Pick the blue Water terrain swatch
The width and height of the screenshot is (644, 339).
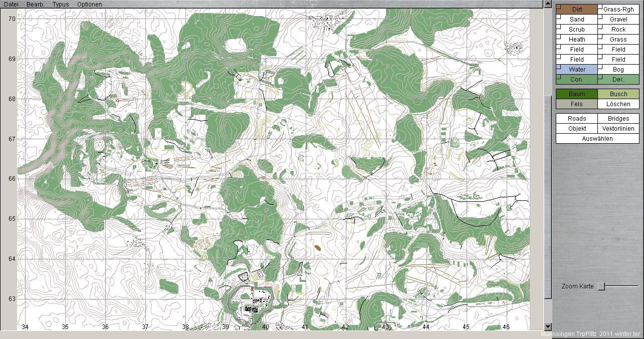(577, 70)
